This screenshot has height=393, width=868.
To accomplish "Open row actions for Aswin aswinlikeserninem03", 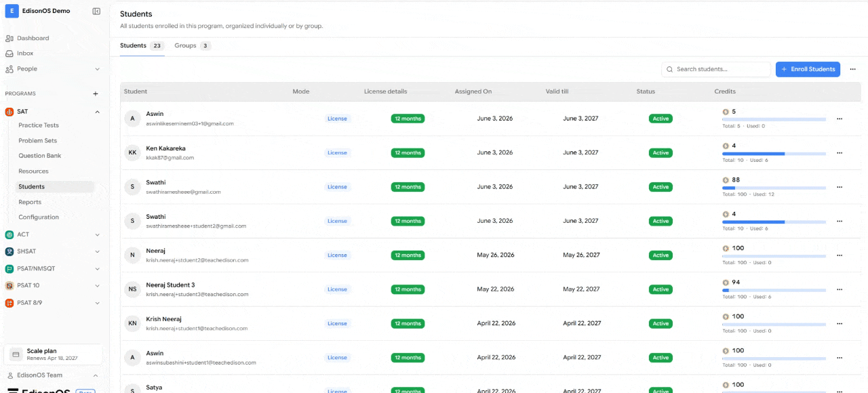I will (840, 119).
